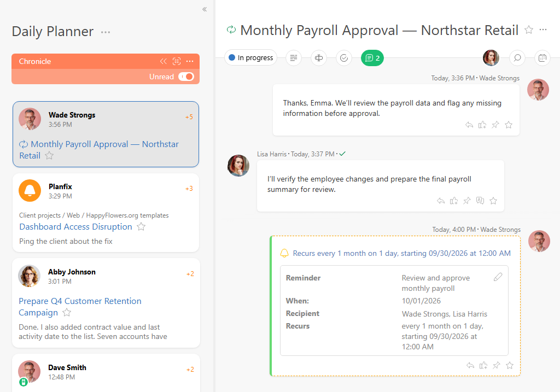Click 'Review and approve monthly payroll' reminder text

click(436, 283)
